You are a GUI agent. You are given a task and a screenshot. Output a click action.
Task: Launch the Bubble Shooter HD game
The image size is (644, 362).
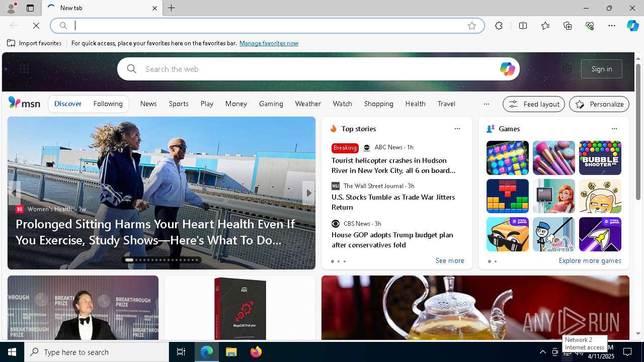click(600, 158)
